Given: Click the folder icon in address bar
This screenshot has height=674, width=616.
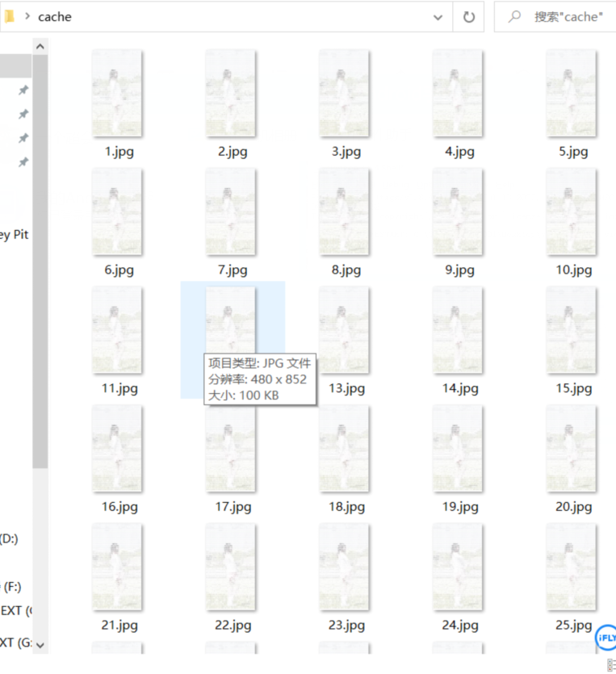Looking at the screenshot, I should [x=9, y=16].
